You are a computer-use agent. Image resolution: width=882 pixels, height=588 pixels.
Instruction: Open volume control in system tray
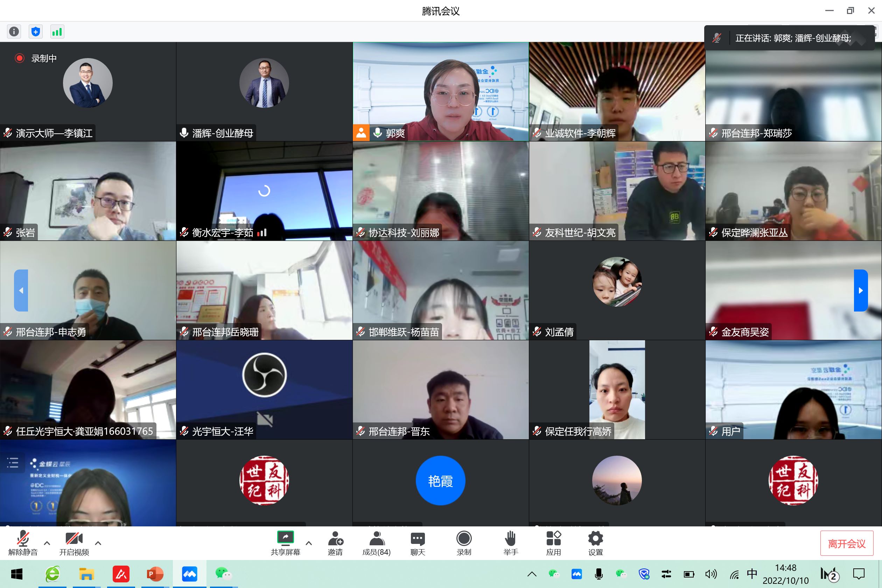710,574
